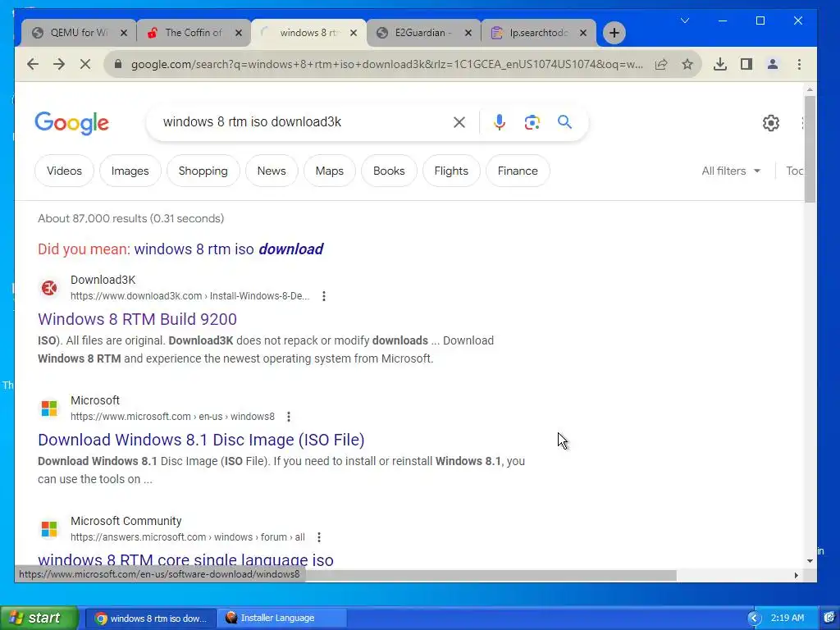
Task: Clear the Google search box with X
Action: pyautogui.click(x=459, y=122)
